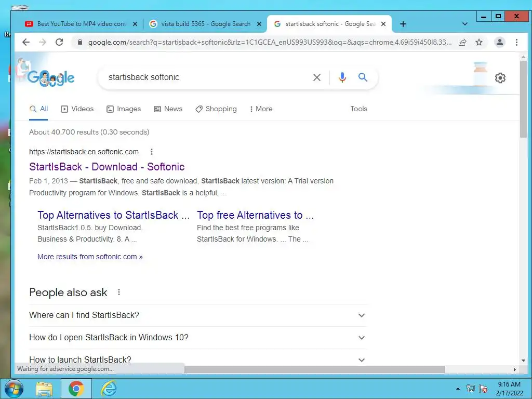Open the StartIsBack - Download - Softonic result

[107, 167]
